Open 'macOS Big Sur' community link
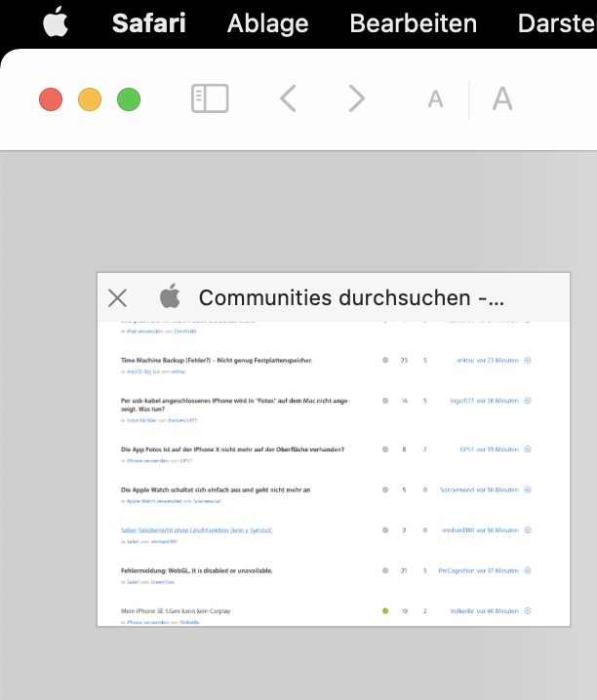Image resolution: width=597 pixels, height=700 pixels. point(142,371)
